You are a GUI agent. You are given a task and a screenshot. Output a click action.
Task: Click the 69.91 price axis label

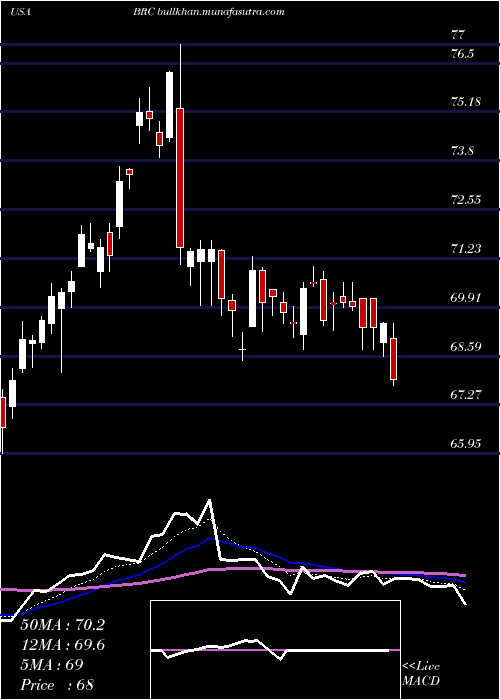[x=466, y=297]
